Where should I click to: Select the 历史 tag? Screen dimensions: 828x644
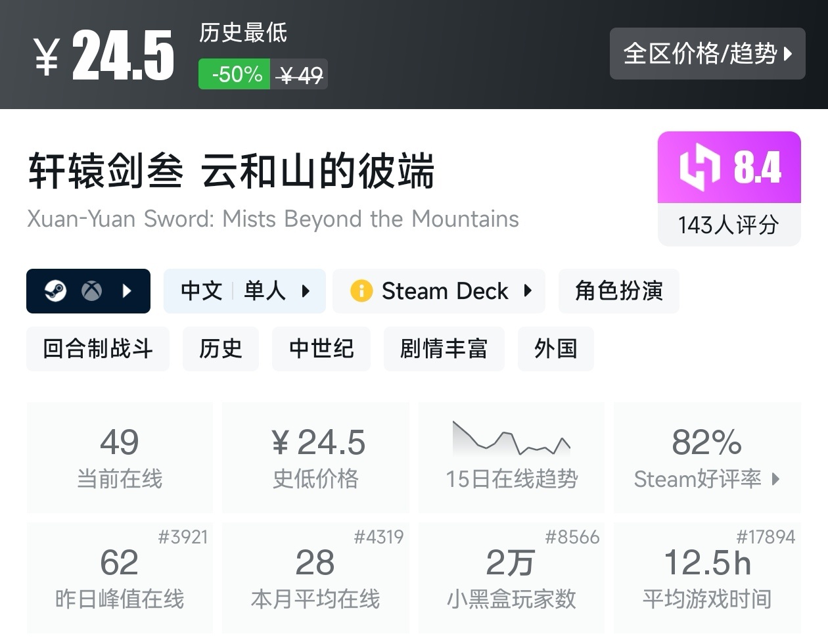pyautogui.click(x=221, y=348)
